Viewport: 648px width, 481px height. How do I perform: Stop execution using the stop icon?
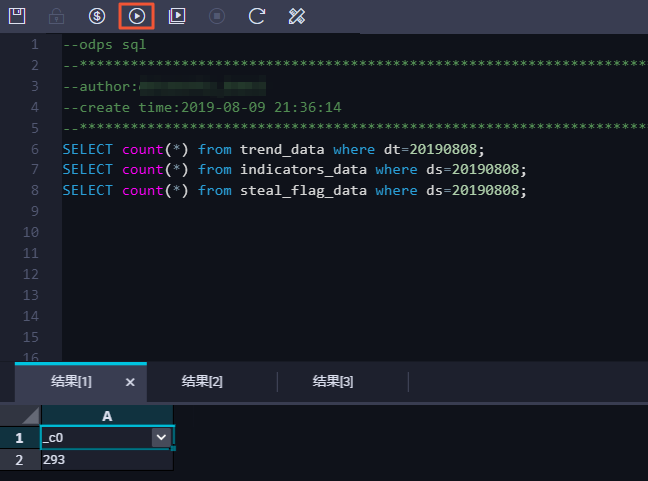click(217, 16)
